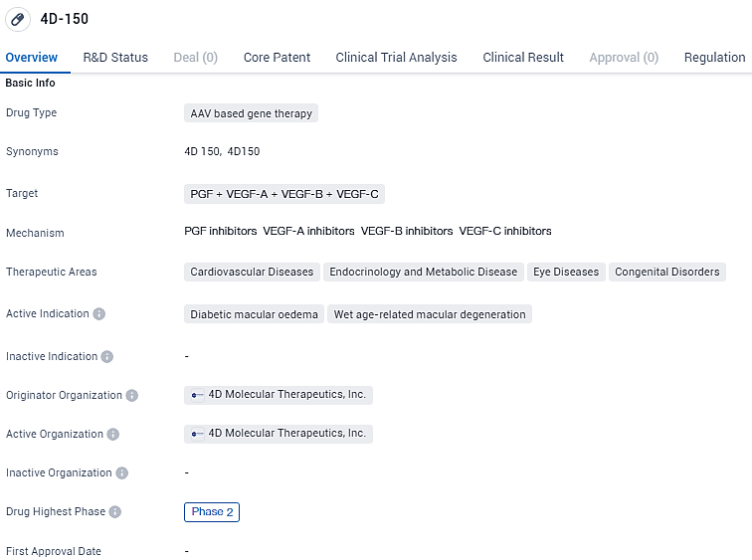The height and width of the screenshot is (560, 752).
Task: Click the Phase 2 badge
Action: (212, 512)
